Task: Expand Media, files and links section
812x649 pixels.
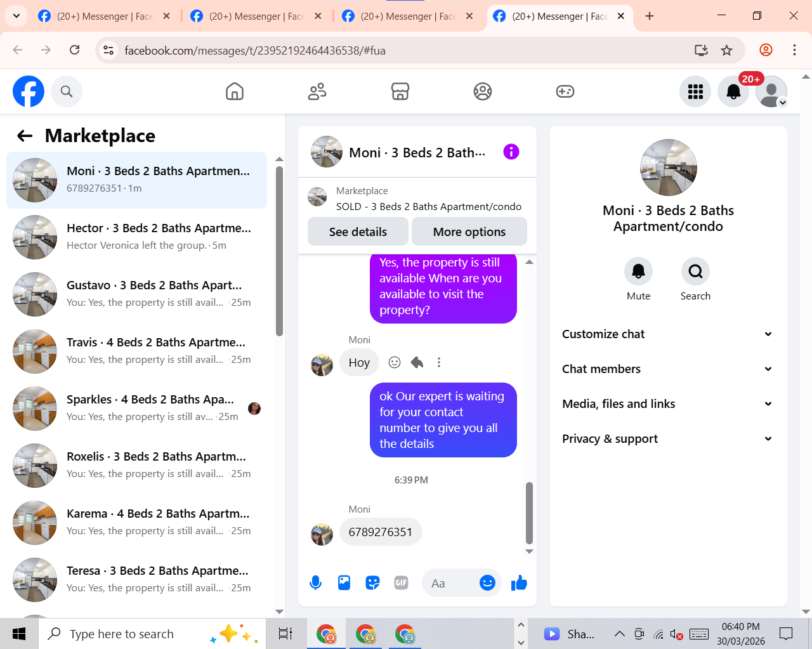Action: [668, 404]
